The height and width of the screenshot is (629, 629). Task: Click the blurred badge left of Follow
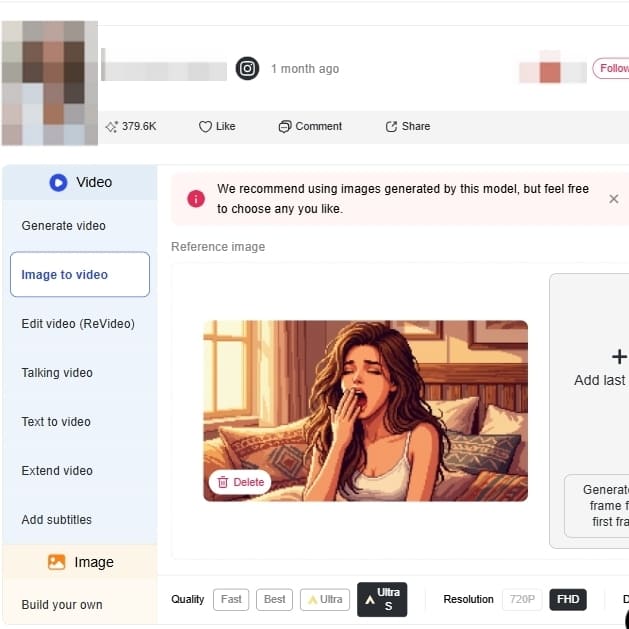pyautogui.click(x=553, y=67)
